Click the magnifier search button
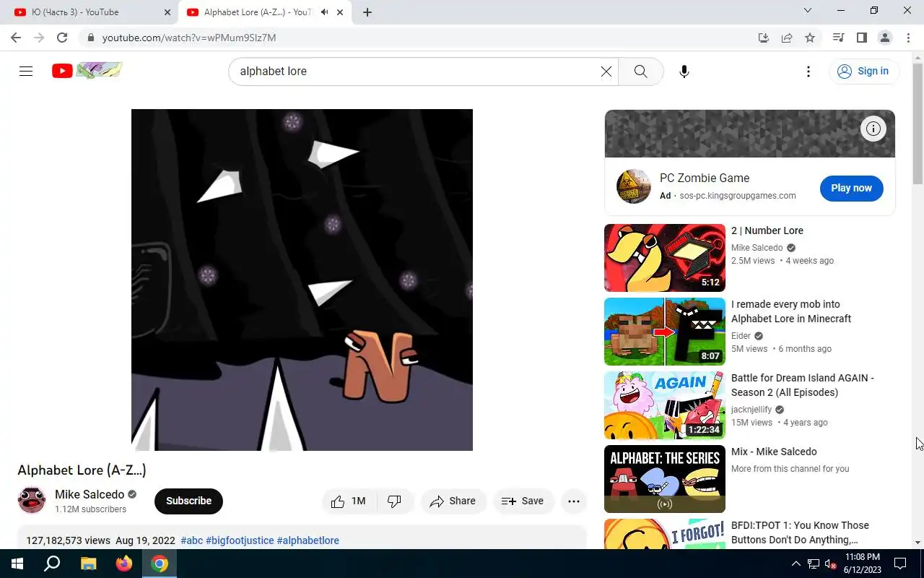924x578 pixels. [640, 71]
